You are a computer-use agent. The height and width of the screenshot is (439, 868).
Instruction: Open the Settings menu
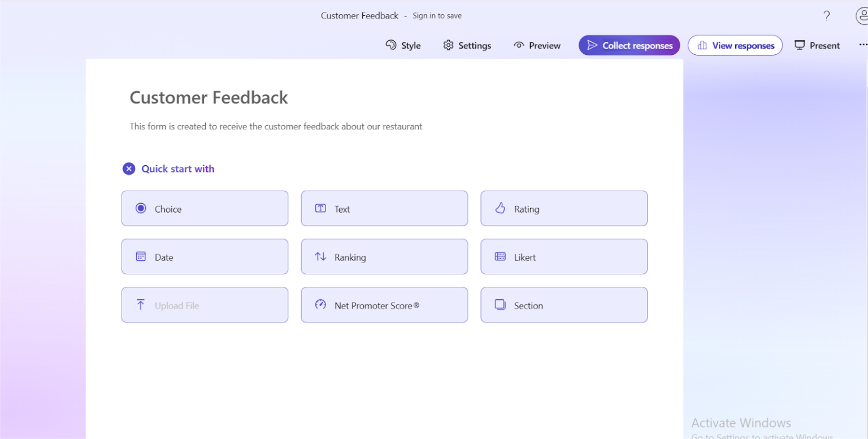click(x=449, y=45)
